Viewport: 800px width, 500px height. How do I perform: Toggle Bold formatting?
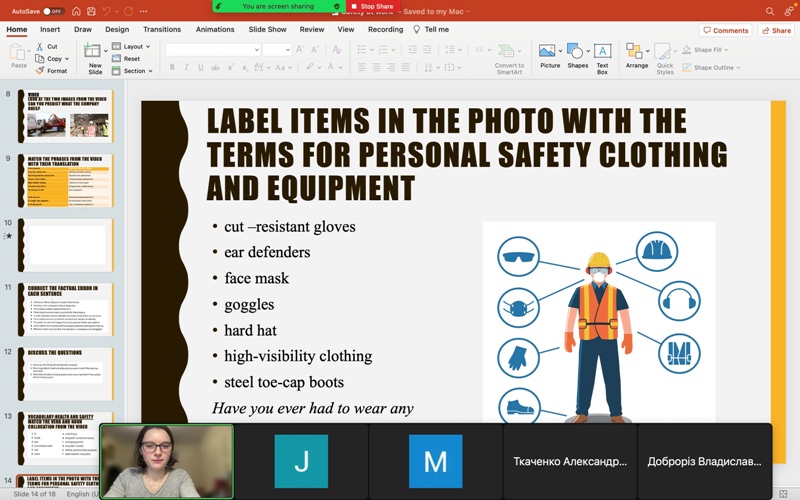[172, 68]
